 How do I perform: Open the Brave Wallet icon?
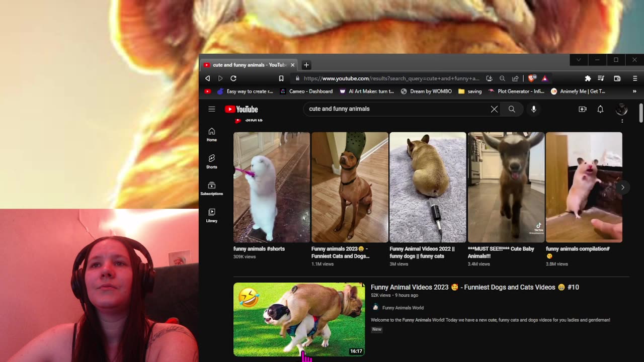click(x=617, y=78)
